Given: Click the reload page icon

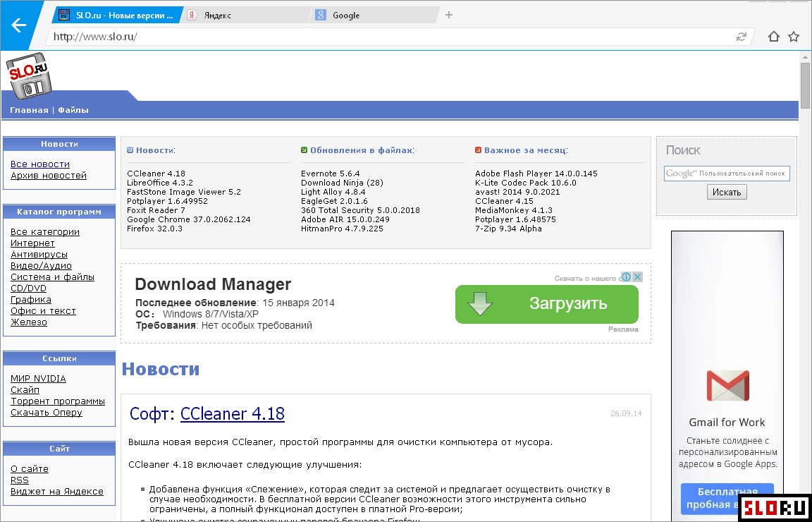Looking at the screenshot, I should click(x=742, y=37).
